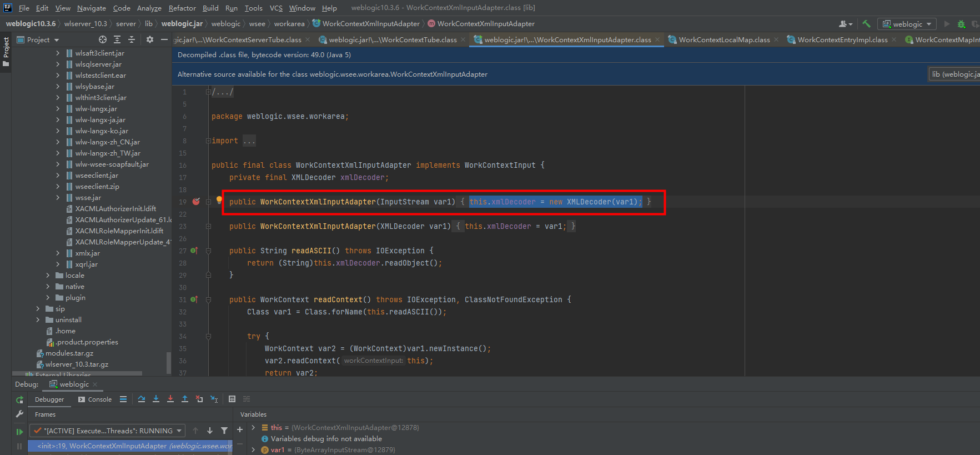Expand the wlsaft3client.jar tree node

[x=58, y=53]
